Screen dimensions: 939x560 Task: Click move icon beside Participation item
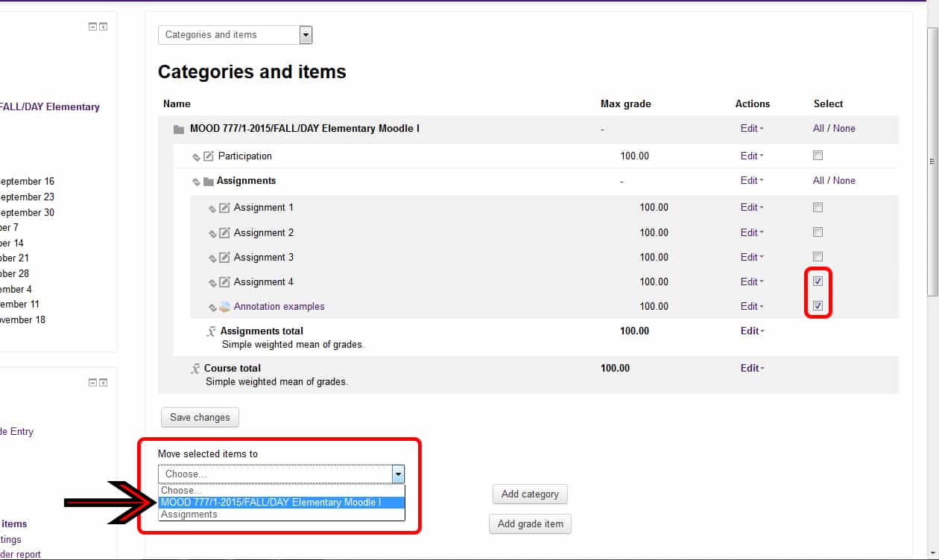[x=197, y=157]
